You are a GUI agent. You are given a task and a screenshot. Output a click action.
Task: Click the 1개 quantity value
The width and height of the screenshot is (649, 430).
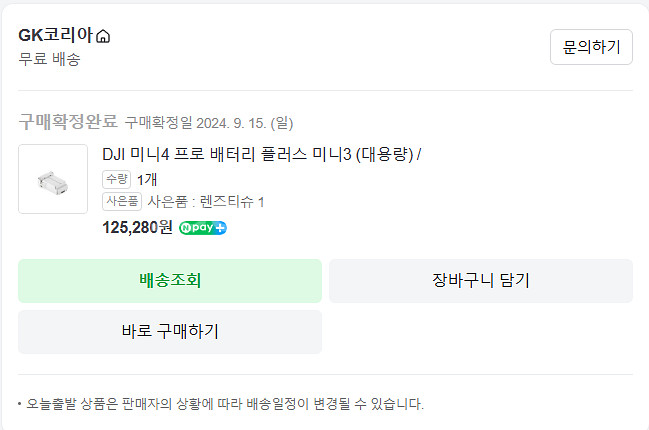(147, 180)
